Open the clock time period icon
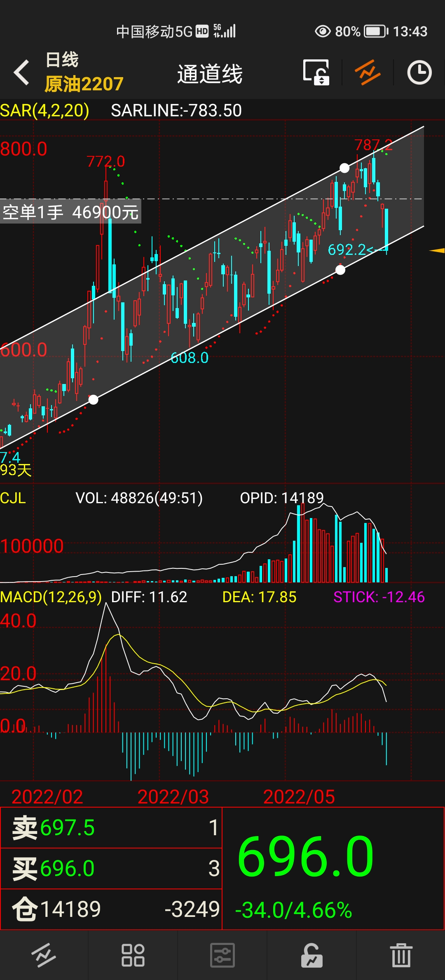This screenshot has width=445, height=980. 419,73
